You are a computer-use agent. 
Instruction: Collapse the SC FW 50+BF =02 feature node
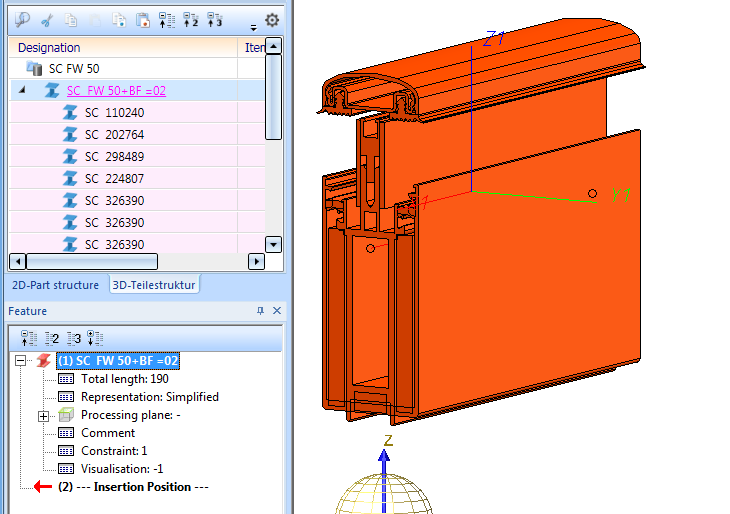point(21,361)
